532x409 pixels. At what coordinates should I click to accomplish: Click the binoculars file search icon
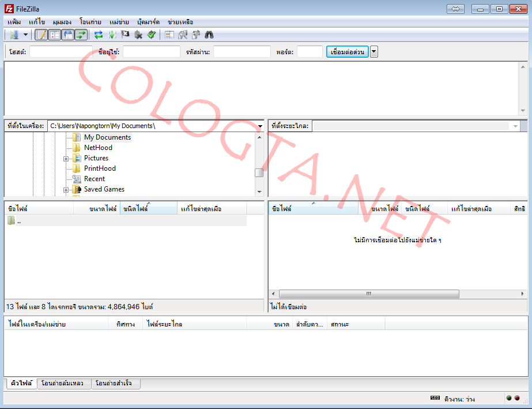pyautogui.click(x=209, y=35)
